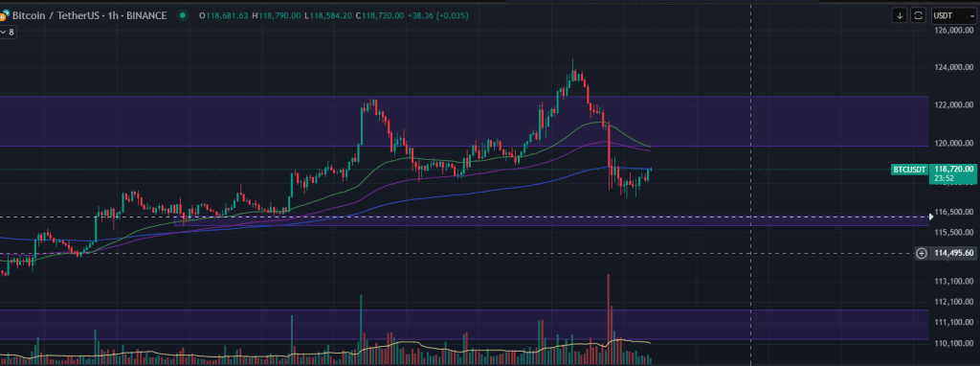Select the 116,500.00 price scale label
Screen dimensions: 980x366
[x=954, y=213]
